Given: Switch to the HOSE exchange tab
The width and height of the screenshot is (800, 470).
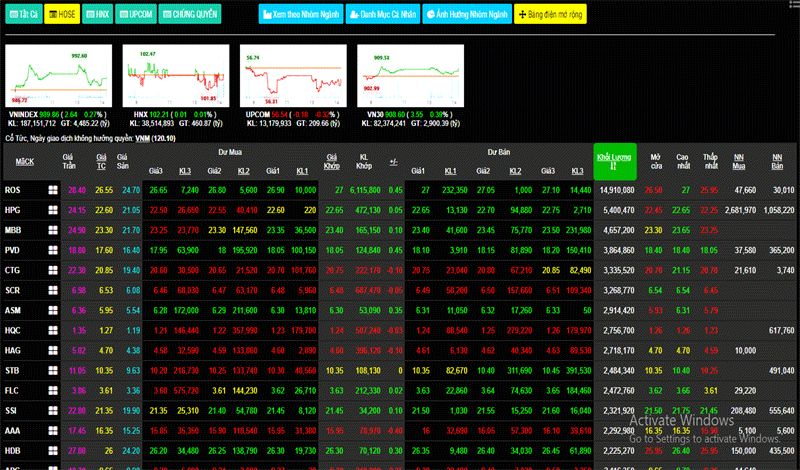Looking at the screenshot, I should tap(61, 15).
